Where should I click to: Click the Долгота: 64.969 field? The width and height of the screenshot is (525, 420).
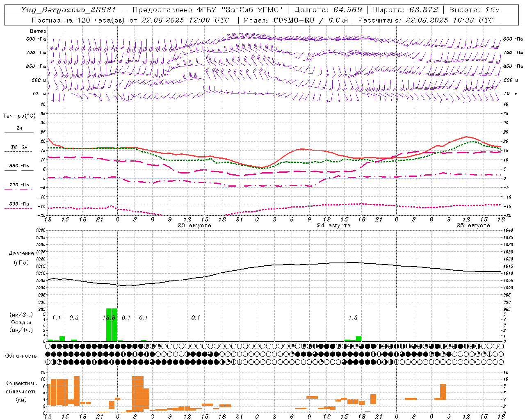point(328,10)
